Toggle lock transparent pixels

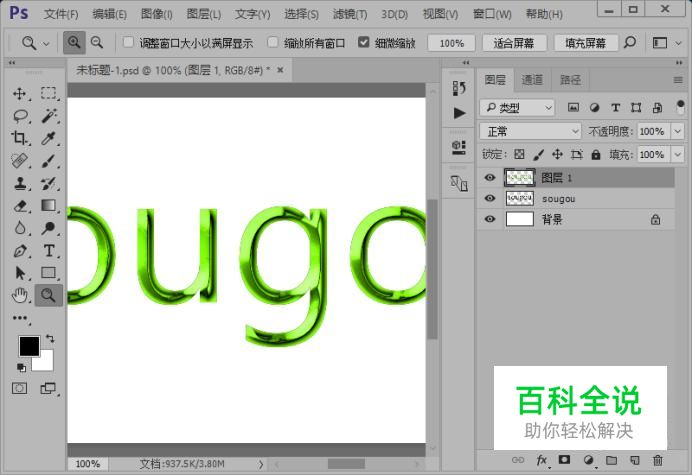click(x=519, y=155)
